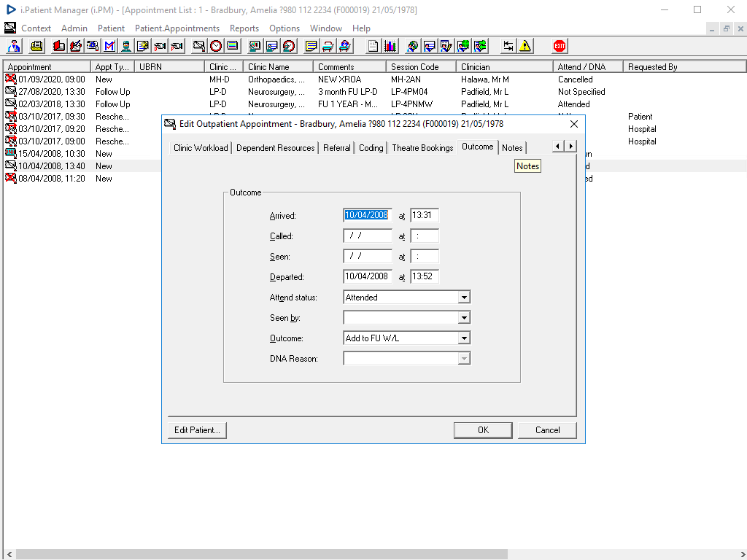This screenshot has width=747, height=560.
Task: Open the Patient.Appointments menu
Action: [177, 28]
